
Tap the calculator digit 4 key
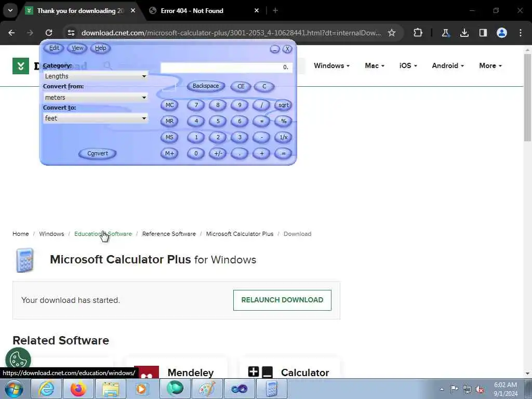[196, 121]
